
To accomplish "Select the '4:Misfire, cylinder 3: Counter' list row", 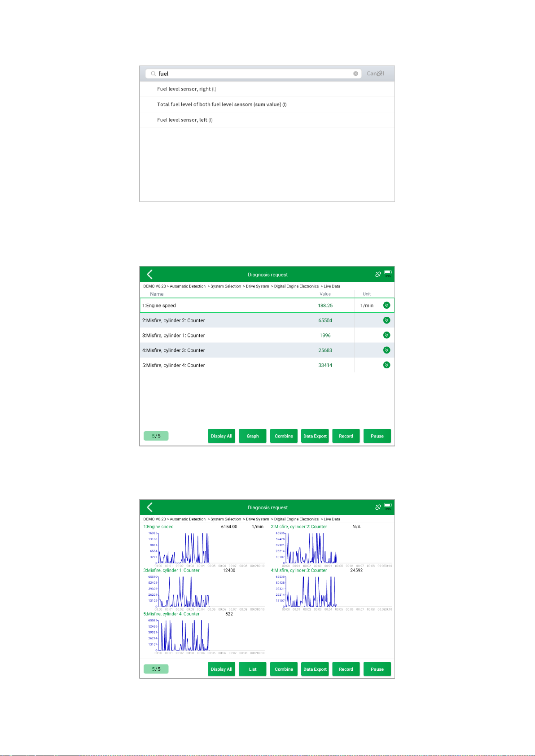I will (x=267, y=350).
